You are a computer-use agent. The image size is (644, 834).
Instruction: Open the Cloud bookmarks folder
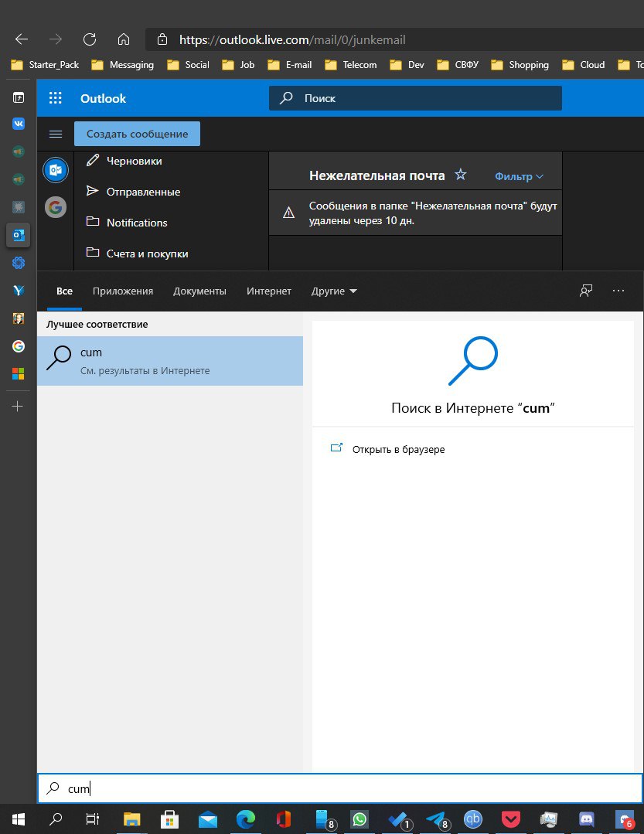click(584, 64)
